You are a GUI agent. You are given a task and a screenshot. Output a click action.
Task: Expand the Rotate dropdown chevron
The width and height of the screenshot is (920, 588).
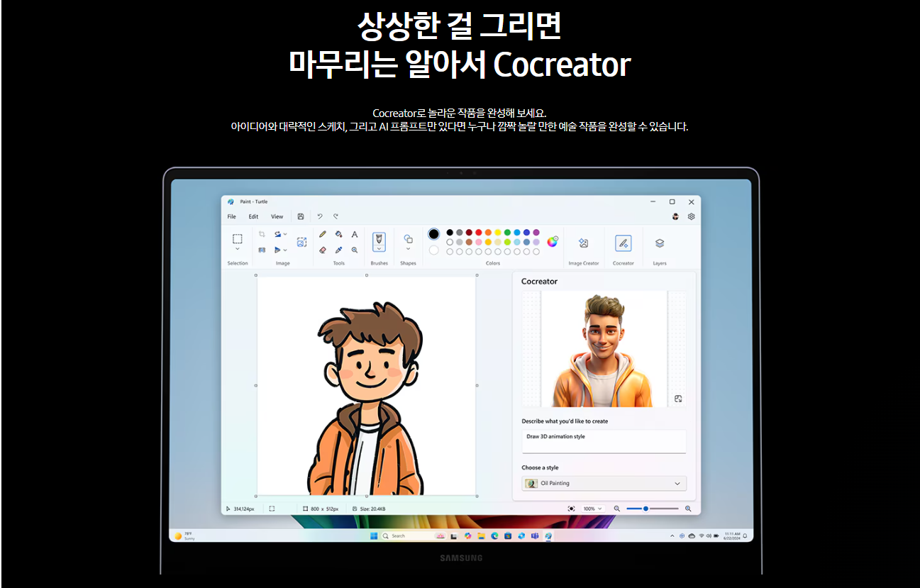(x=285, y=234)
